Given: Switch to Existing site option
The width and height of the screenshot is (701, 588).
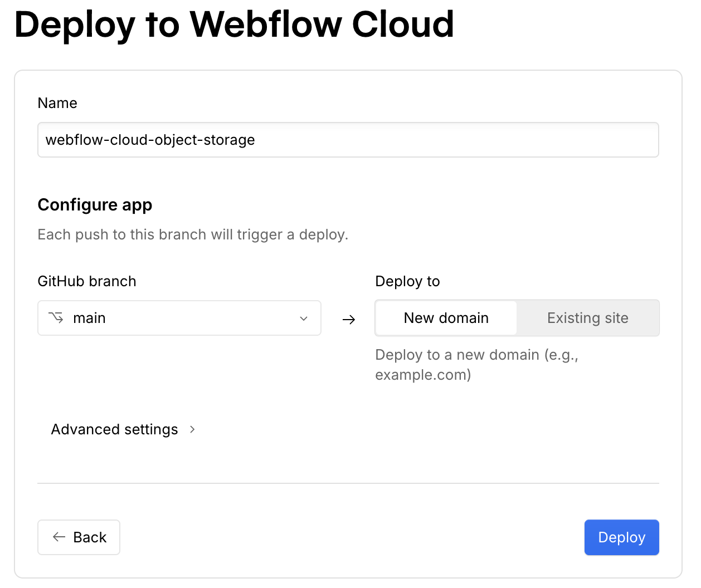Looking at the screenshot, I should point(587,318).
